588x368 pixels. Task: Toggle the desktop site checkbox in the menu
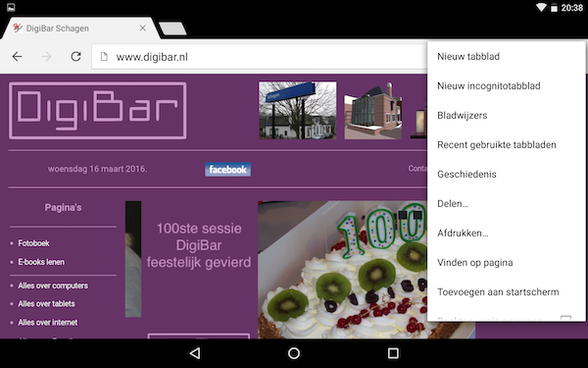point(565,318)
